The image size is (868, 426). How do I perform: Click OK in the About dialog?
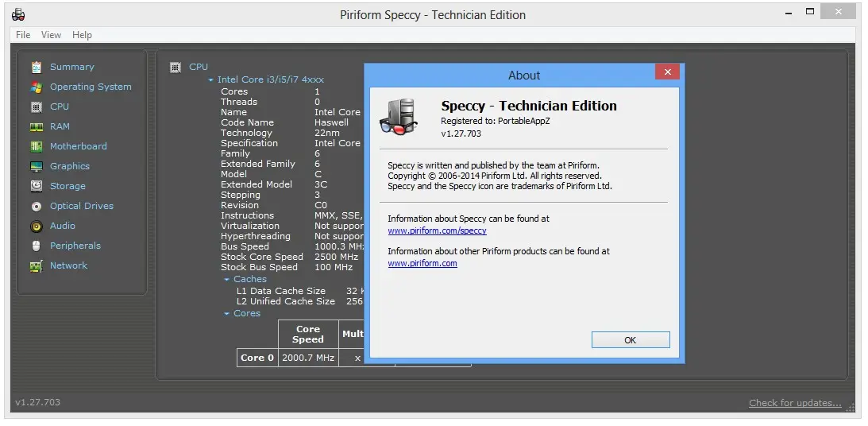pyautogui.click(x=631, y=340)
